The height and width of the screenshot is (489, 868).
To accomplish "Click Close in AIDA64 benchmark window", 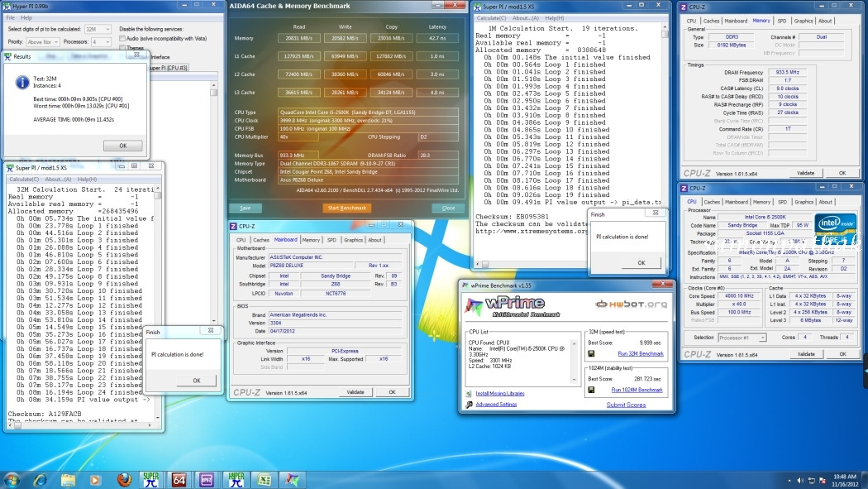I will [448, 209].
